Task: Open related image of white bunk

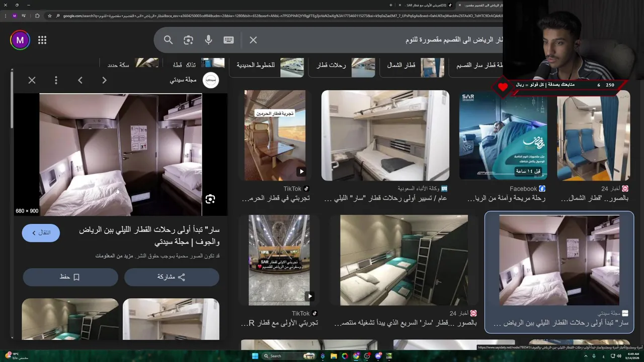Action: click(171, 319)
